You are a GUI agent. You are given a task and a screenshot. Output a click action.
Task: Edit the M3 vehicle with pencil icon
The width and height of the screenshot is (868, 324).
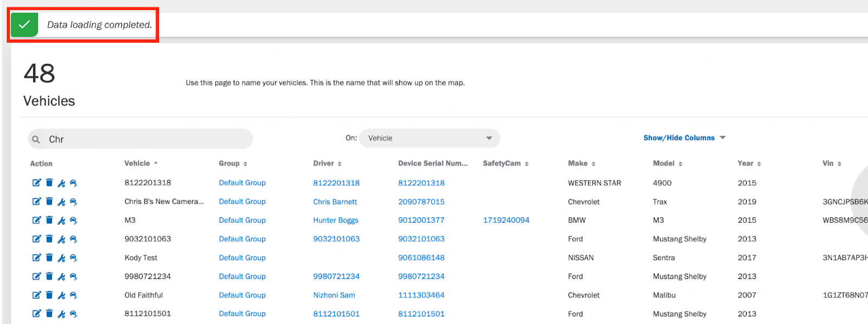pyautogui.click(x=36, y=220)
